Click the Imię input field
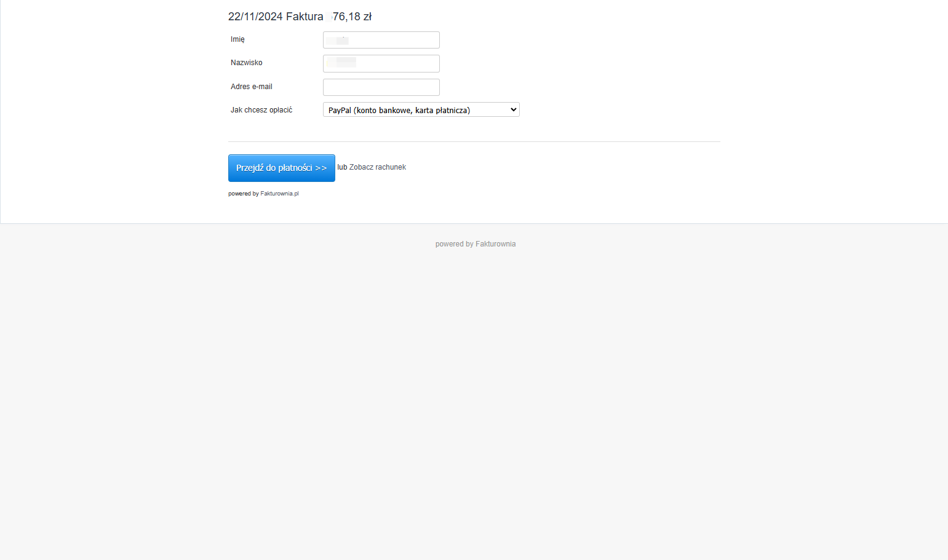 tap(381, 40)
